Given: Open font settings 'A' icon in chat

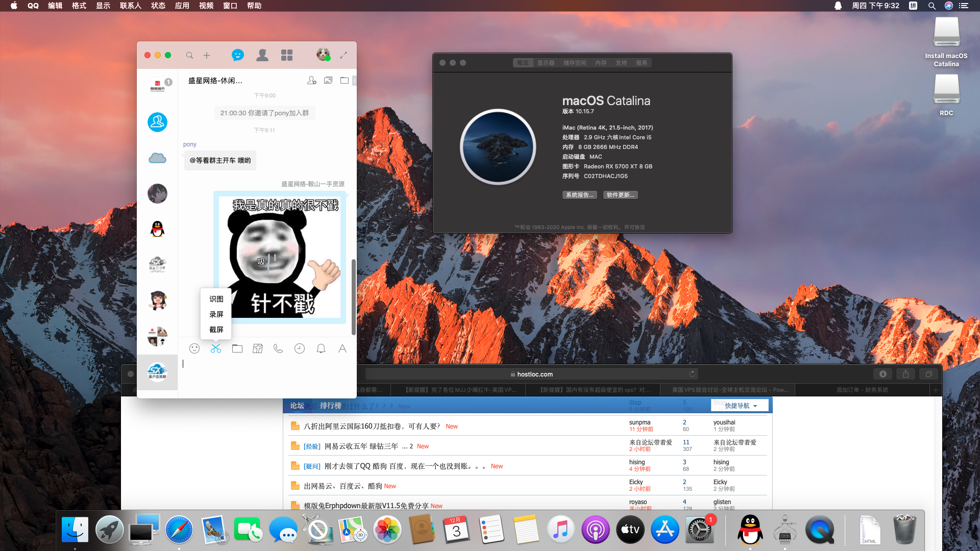Looking at the screenshot, I should coord(342,348).
